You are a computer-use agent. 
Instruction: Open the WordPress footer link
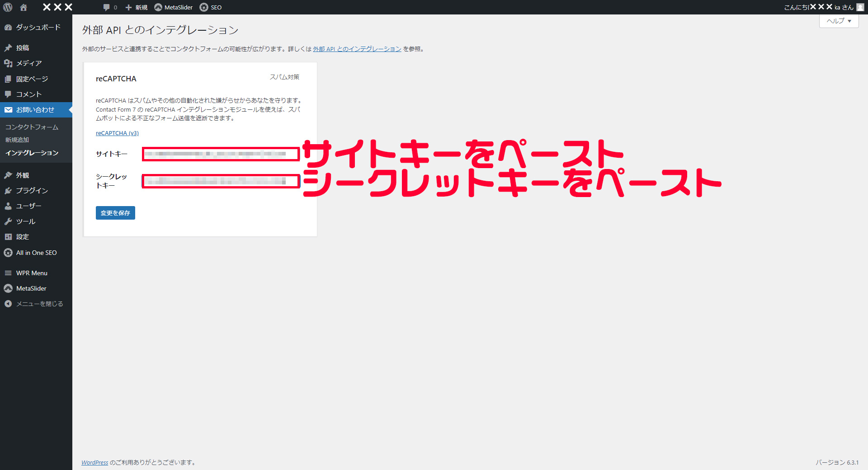point(95,462)
